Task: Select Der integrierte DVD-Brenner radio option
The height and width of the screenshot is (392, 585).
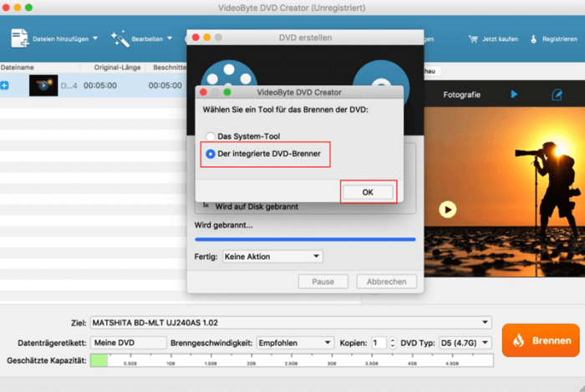Action: (x=211, y=154)
